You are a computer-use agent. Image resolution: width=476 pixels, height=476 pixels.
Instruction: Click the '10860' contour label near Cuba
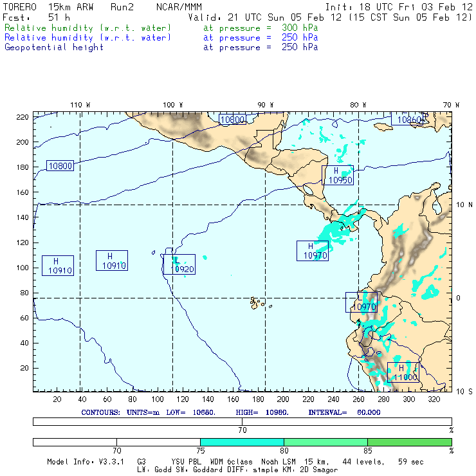[407, 119]
